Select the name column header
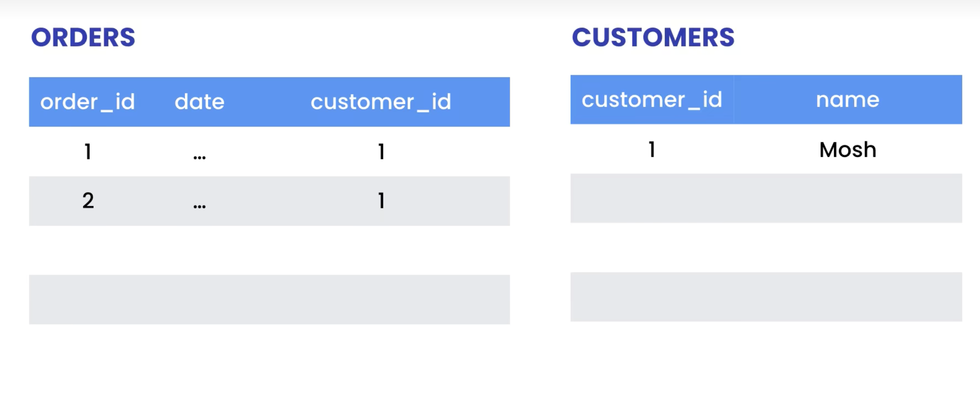The height and width of the screenshot is (395, 980). [x=847, y=100]
